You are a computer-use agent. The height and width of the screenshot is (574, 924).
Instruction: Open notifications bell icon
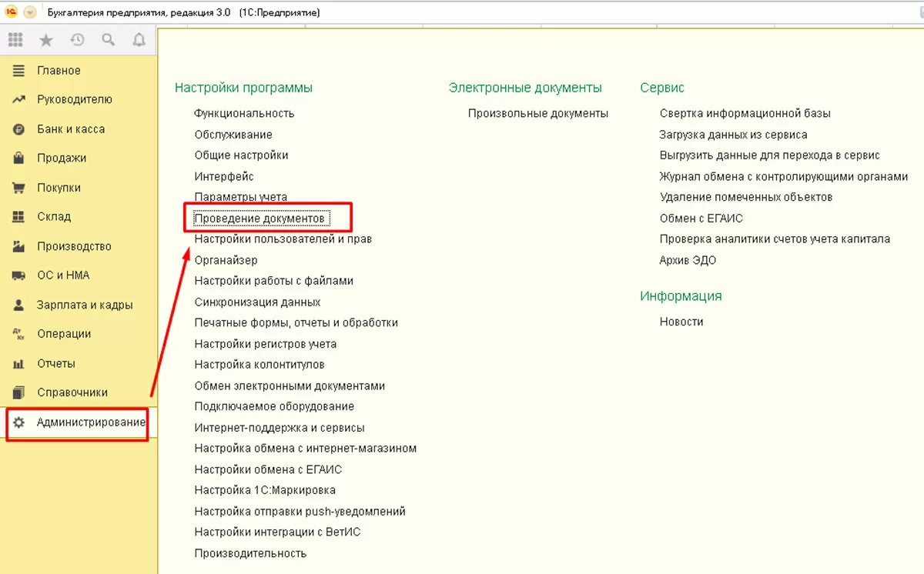point(139,40)
